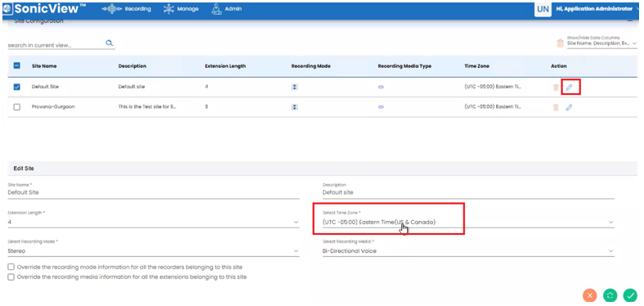Sort by Site Name column header
This screenshot has height=306, width=644.
(44, 65)
